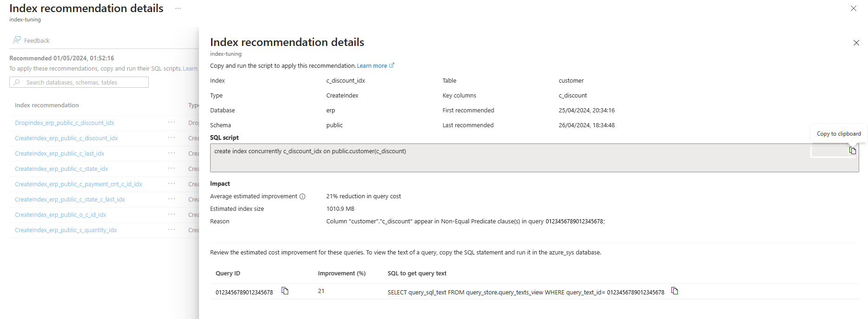The height and width of the screenshot is (319, 868).
Task: Open more options for CreateIndex_erp_public_c_last_idx
Action: 172,153
